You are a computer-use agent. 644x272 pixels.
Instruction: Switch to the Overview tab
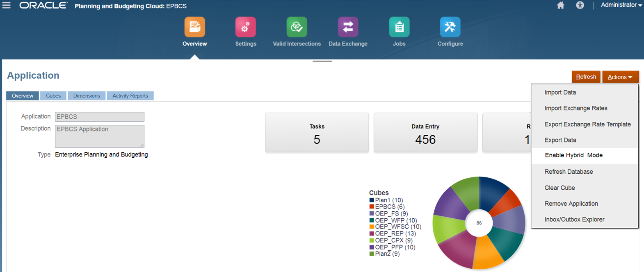point(23,96)
